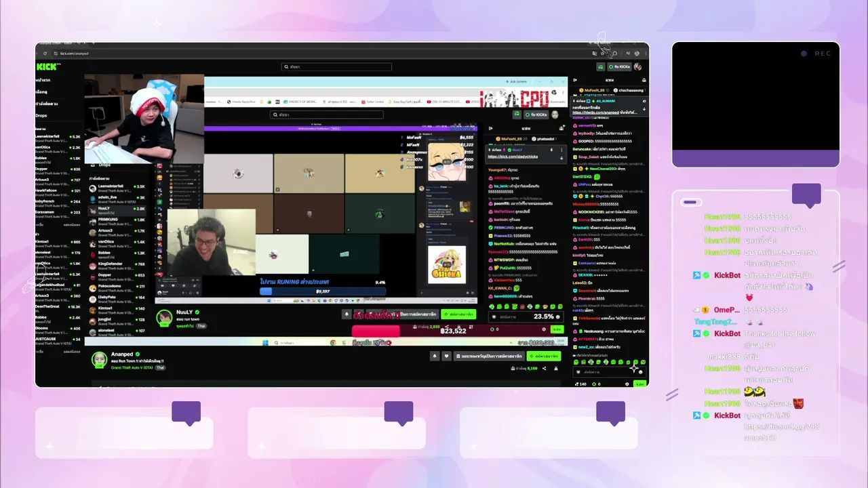Open Grand Theft Auto V category under Ananped
This screenshot has height=488, width=868.
[133, 367]
